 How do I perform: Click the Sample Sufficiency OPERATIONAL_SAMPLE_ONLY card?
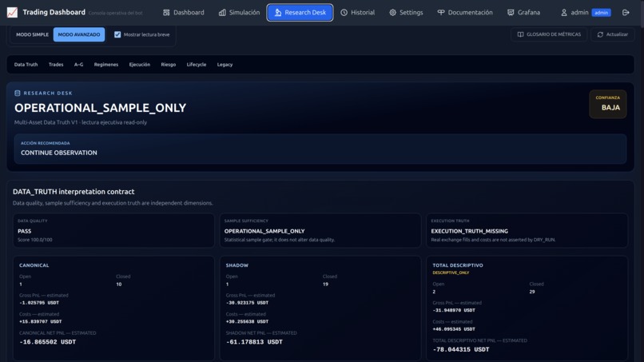(x=320, y=230)
